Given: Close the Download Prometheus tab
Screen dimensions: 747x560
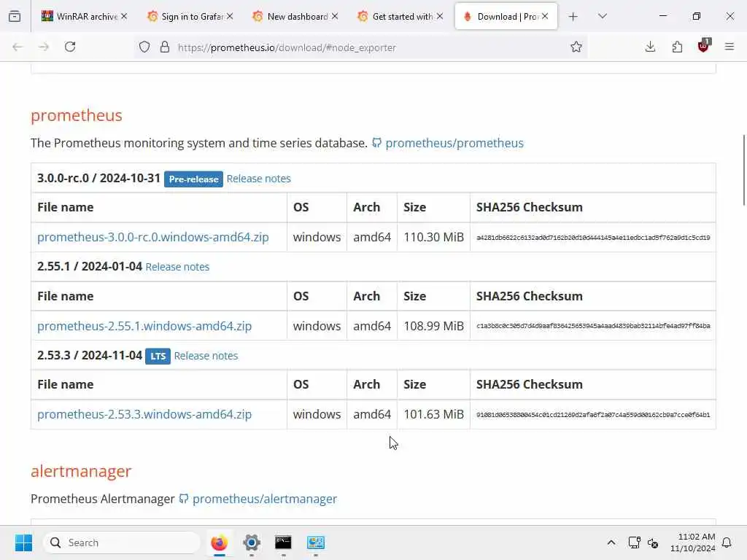Looking at the screenshot, I should click(x=545, y=16).
